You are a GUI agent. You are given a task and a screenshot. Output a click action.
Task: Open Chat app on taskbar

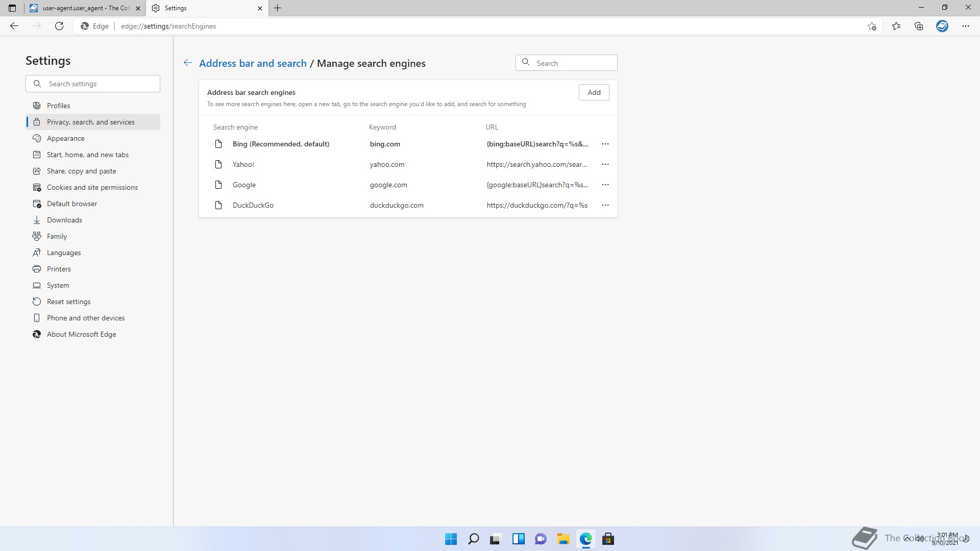pos(541,539)
